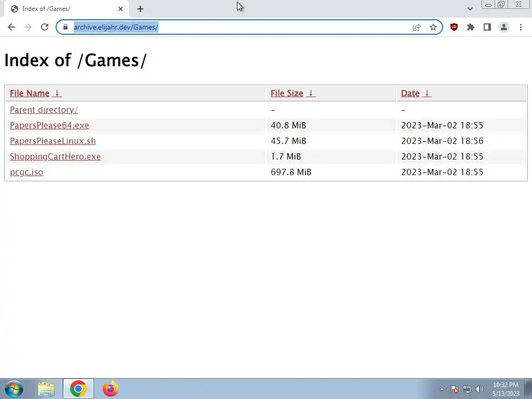This screenshot has height=399, width=532.
Task: Bookmark this page with the star
Action: coord(433,27)
